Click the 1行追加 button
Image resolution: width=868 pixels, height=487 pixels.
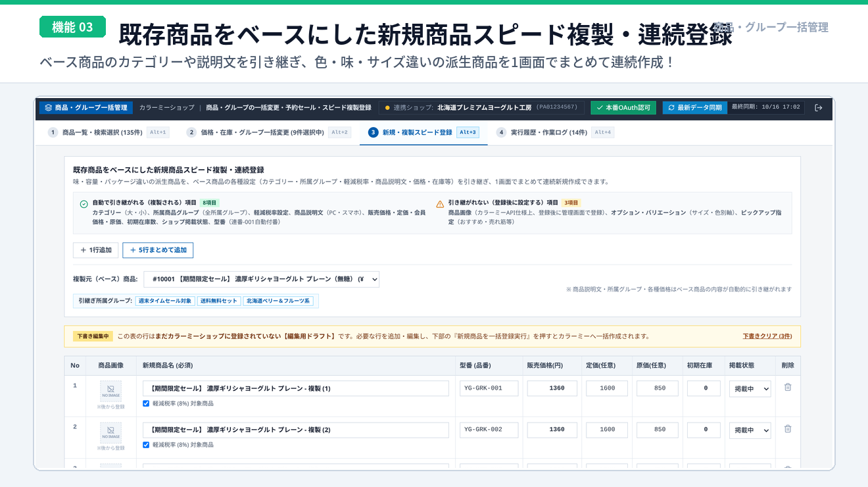[96, 250]
